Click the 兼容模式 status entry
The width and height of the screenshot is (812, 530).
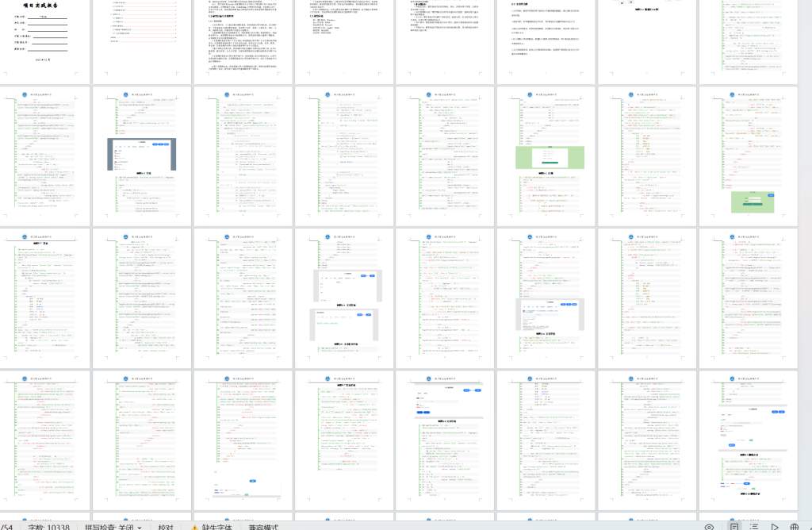[x=263, y=527]
